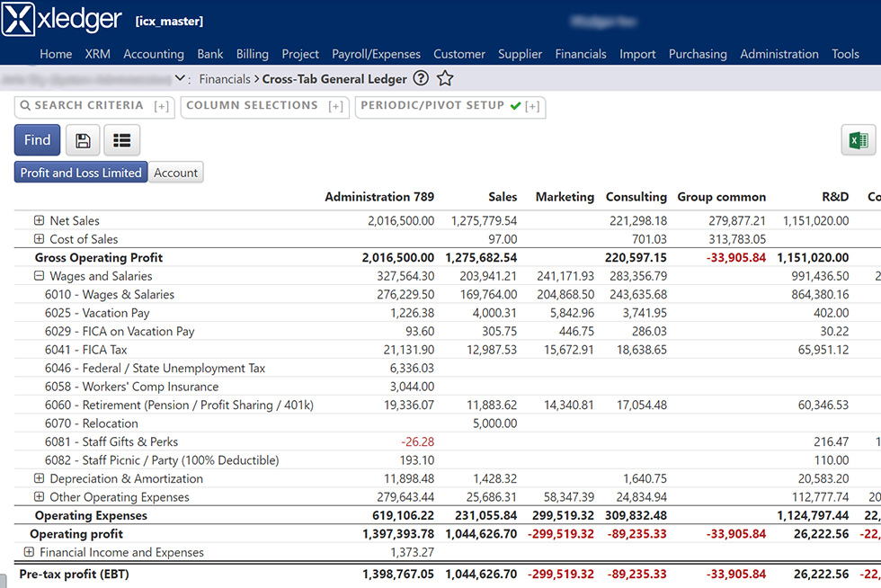Expand Other Operating Expenses row
881x588 pixels.
[39, 497]
